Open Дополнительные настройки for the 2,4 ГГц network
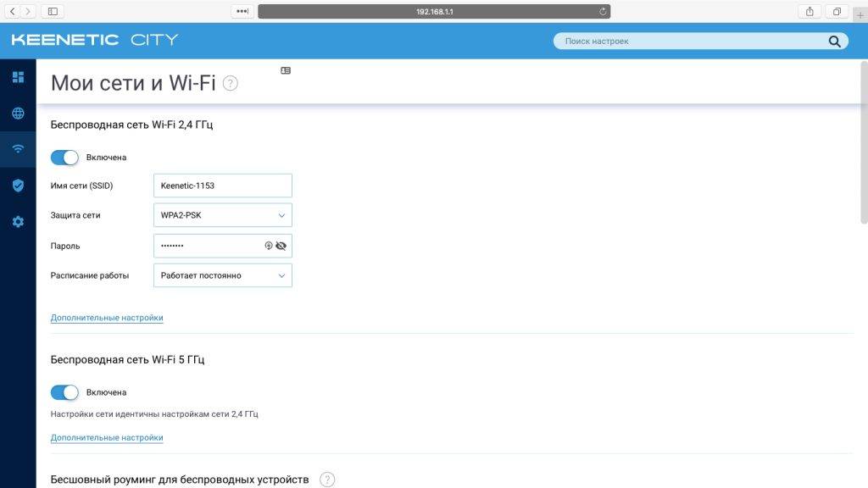This screenshot has height=488, width=868. 107,318
